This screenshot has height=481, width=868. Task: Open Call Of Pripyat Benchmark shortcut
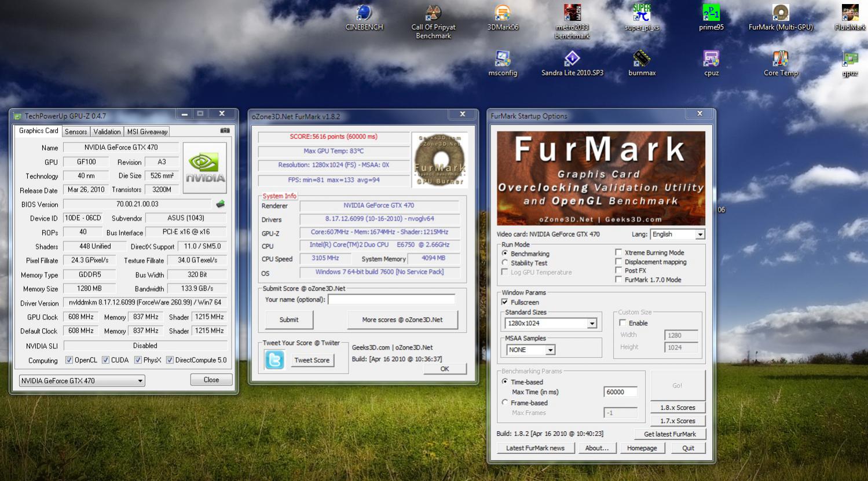[433, 21]
